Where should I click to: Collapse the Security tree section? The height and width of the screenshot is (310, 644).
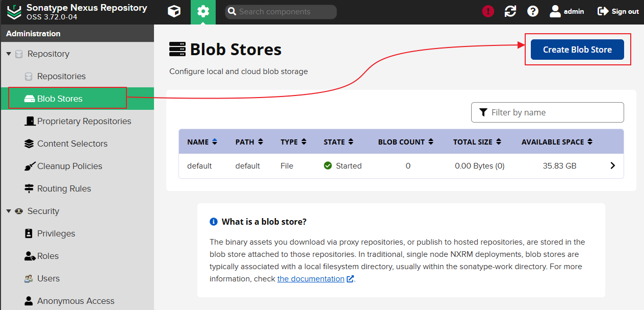click(9, 211)
